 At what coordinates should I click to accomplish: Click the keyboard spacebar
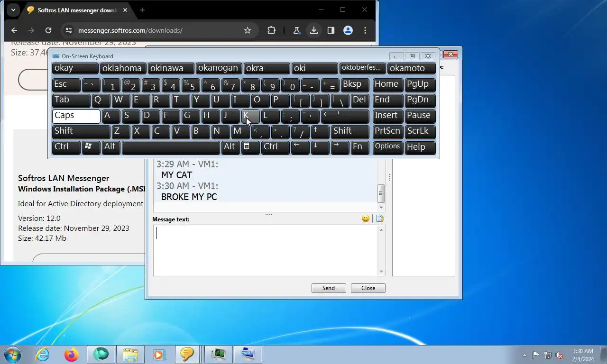[171, 147]
